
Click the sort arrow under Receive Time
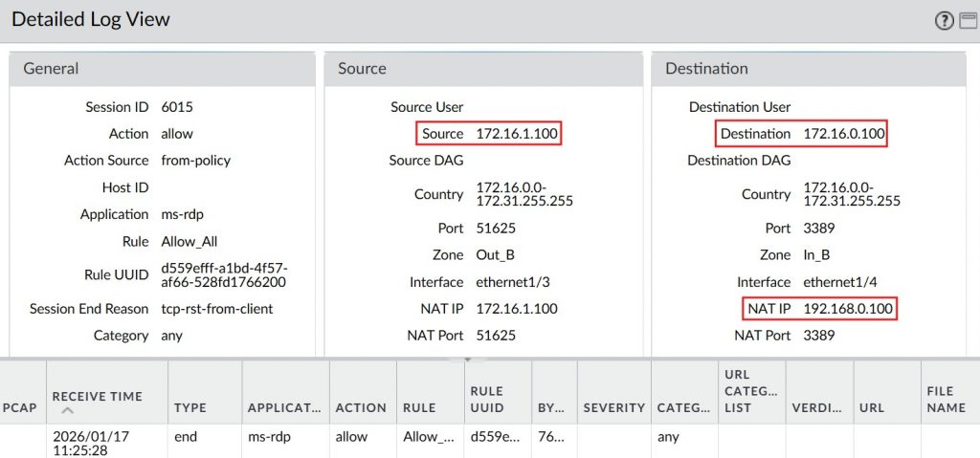click(66, 411)
